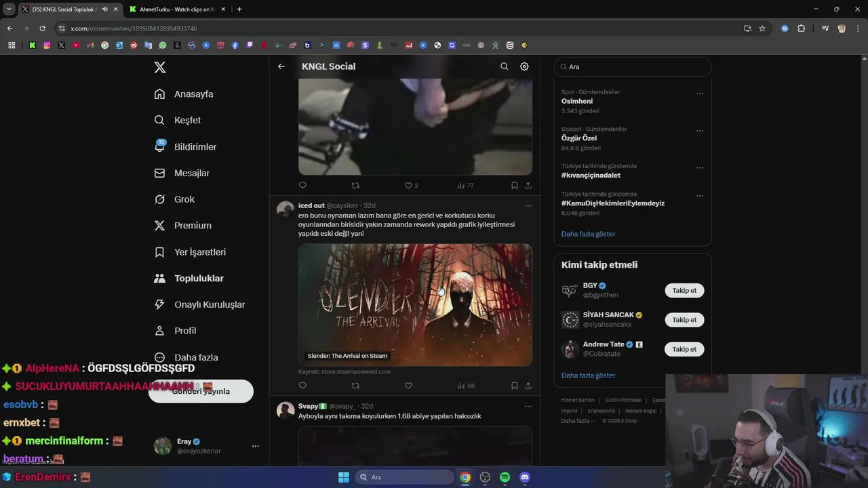Repost the video post above
Viewport: 868px width, 488px height.
(355, 185)
